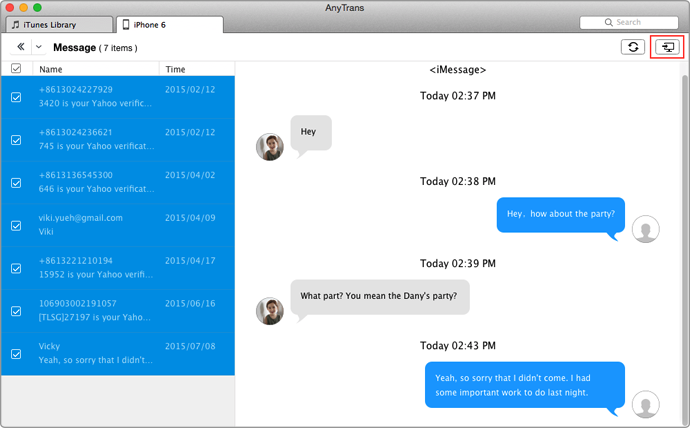The width and height of the screenshot is (690, 428).
Task: Uncheck the Vicky message checkbox
Action: pyautogui.click(x=16, y=354)
